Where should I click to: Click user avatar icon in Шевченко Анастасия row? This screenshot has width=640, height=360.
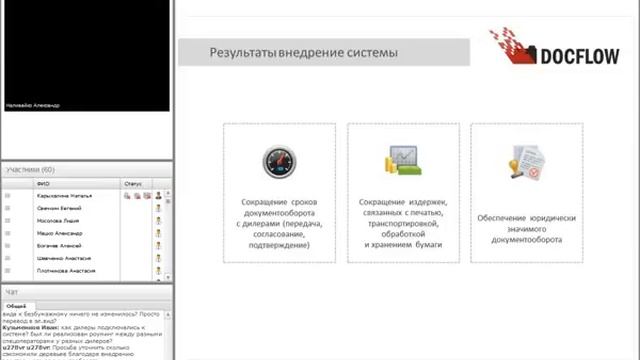pyautogui.click(x=158, y=258)
